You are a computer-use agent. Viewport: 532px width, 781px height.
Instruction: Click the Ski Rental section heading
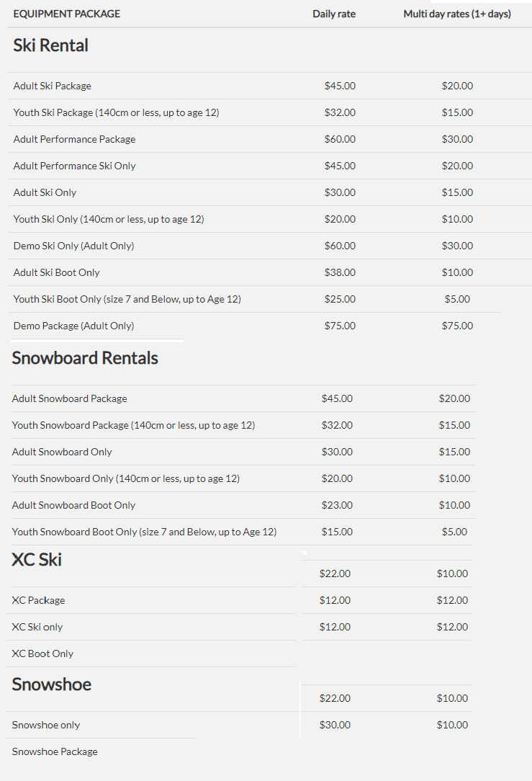pos(51,45)
